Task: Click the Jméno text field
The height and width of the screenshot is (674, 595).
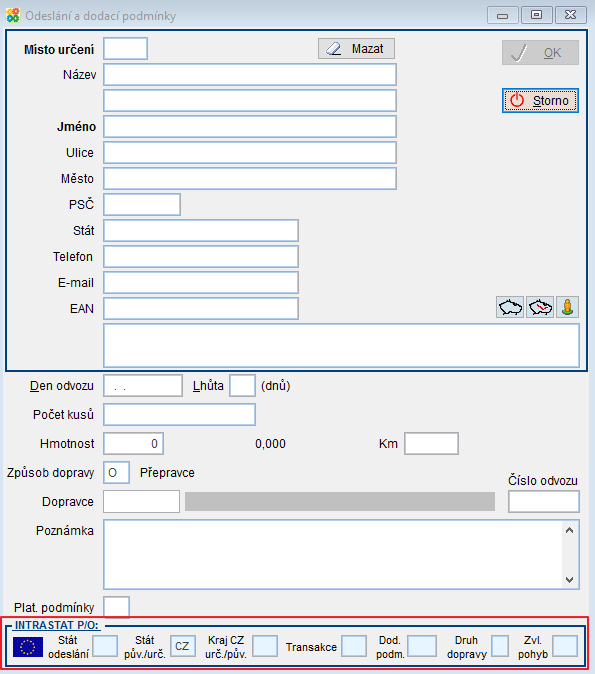Action: 250,127
